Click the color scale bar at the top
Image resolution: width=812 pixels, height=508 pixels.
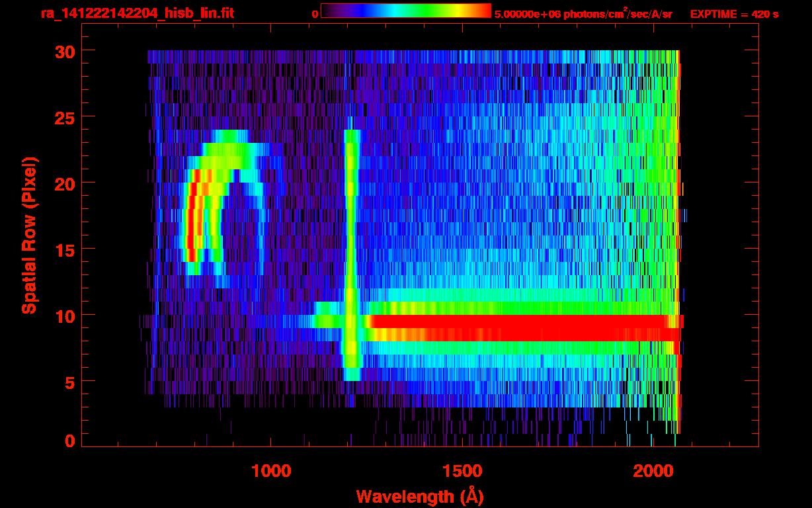pyautogui.click(x=406, y=11)
